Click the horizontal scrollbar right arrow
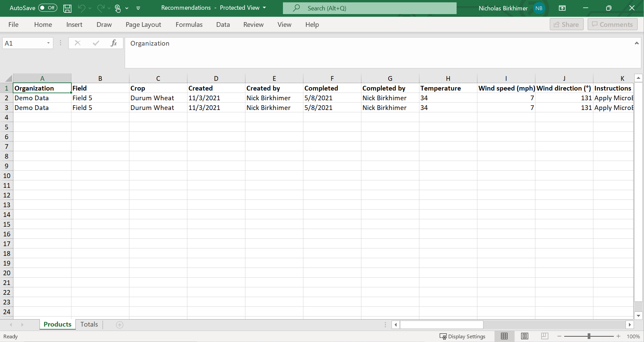 click(630, 325)
